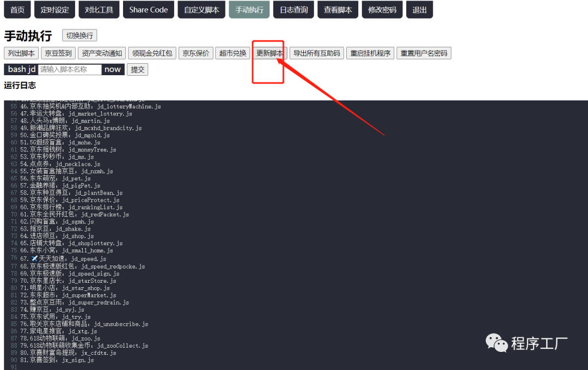
Task: Select log line jd_small_home.js
Action: click(66, 251)
